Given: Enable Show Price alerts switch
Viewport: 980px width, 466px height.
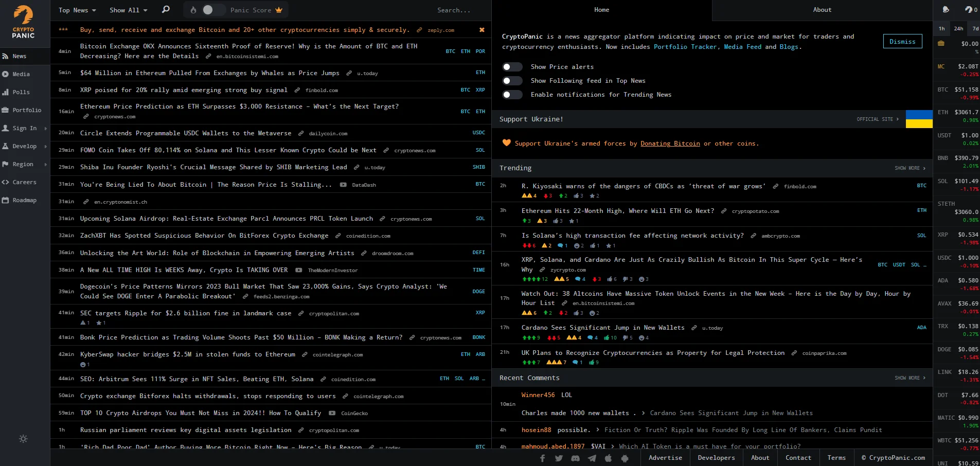Looking at the screenshot, I should click(512, 67).
